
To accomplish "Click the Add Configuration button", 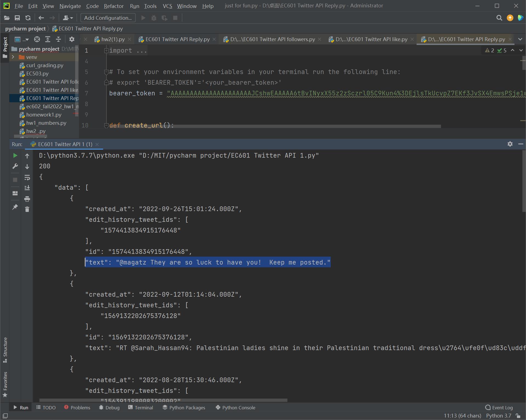I will [x=108, y=18].
